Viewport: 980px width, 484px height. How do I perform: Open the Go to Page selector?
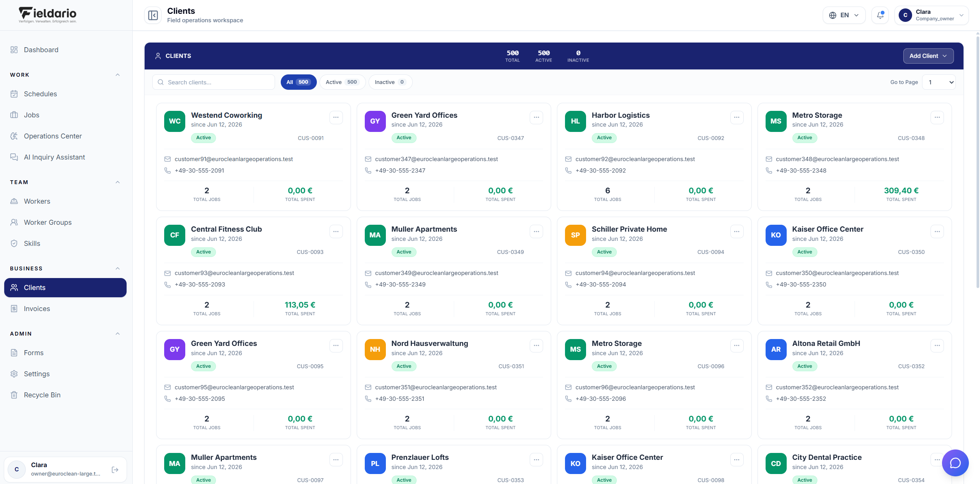[x=939, y=82]
